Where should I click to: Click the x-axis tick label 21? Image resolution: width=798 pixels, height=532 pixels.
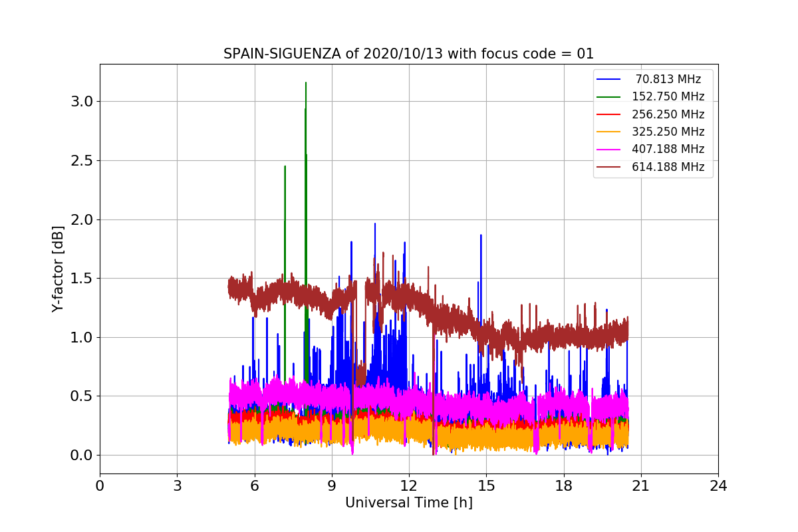(x=641, y=485)
